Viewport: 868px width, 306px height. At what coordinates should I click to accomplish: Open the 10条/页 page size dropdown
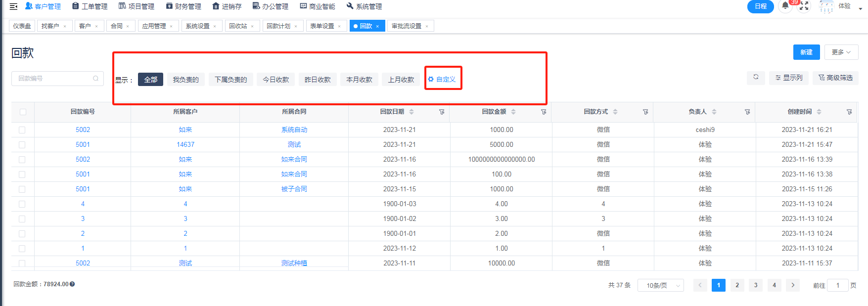(x=661, y=285)
